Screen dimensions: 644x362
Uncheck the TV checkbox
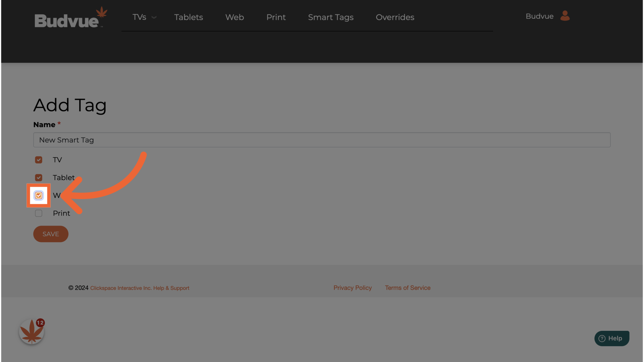click(x=39, y=160)
